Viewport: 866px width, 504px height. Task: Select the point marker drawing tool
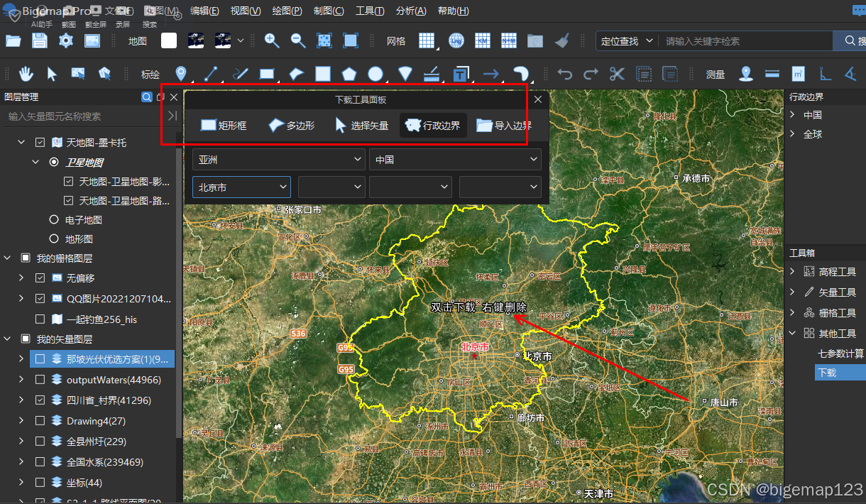pos(181,73)
